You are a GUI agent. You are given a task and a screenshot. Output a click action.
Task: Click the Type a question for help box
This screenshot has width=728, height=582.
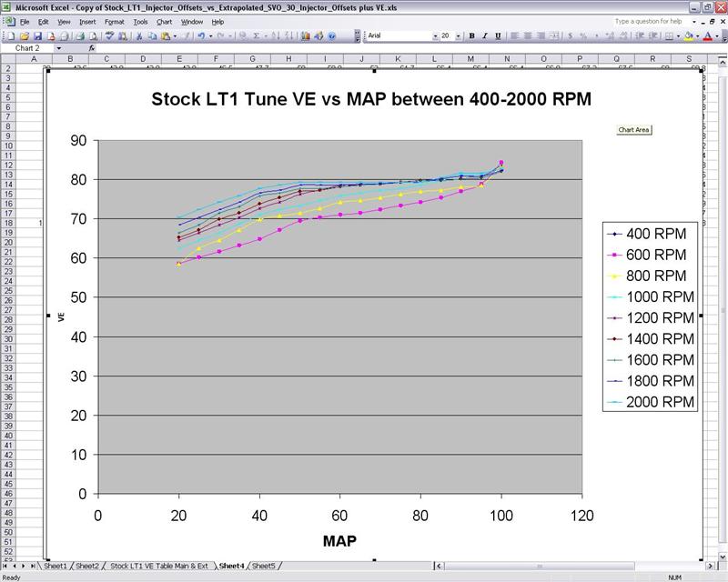[655, 21]
